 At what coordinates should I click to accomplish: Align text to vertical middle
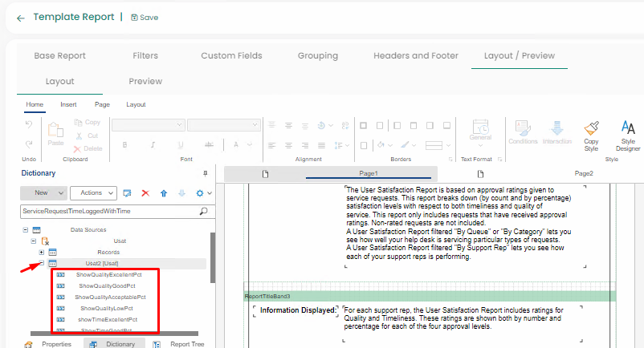288,125
